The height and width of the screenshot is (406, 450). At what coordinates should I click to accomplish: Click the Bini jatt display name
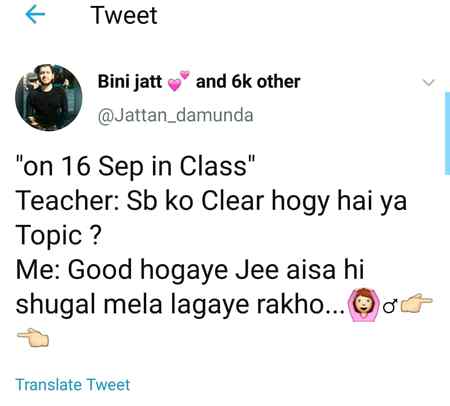click(x=130, y=82)
